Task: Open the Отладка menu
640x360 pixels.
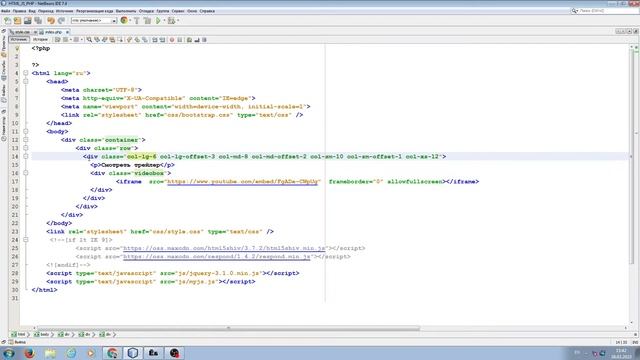Action: pos(146,11)
